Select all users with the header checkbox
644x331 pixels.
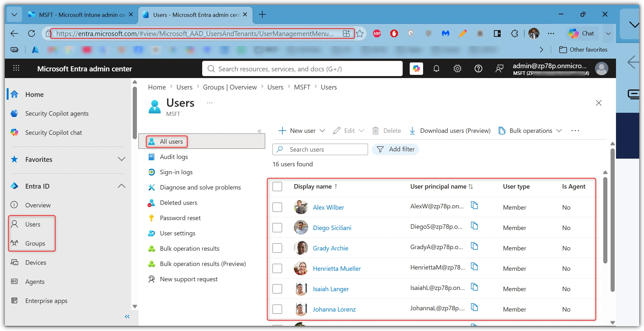[277, 187]
